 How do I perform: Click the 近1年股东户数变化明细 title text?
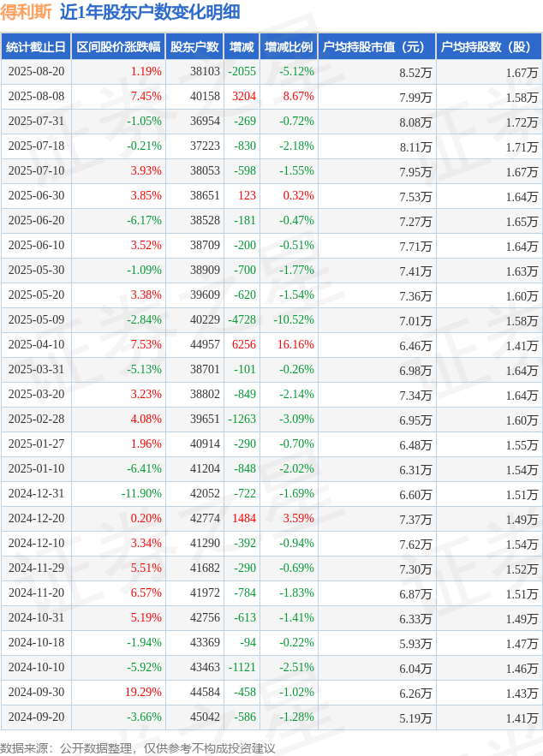pyautogui.click(x=150, y=12)
